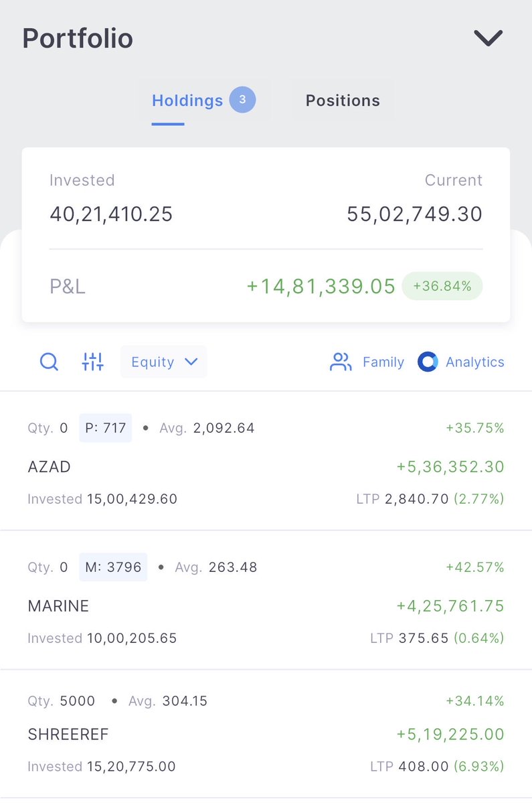Screen dimensions: 532x803
Task: Switch to the Positions tab
Action: tap(343, 100)
